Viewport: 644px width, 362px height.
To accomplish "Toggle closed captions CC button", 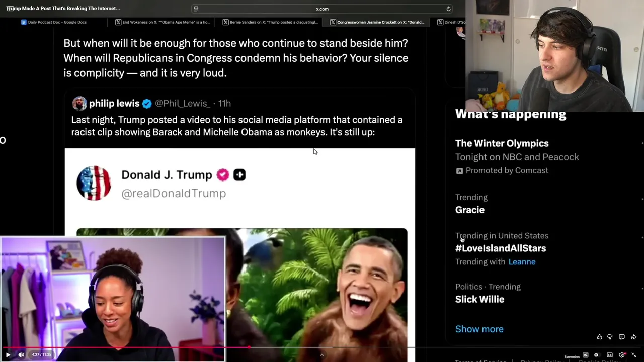I will click(610, 355).
